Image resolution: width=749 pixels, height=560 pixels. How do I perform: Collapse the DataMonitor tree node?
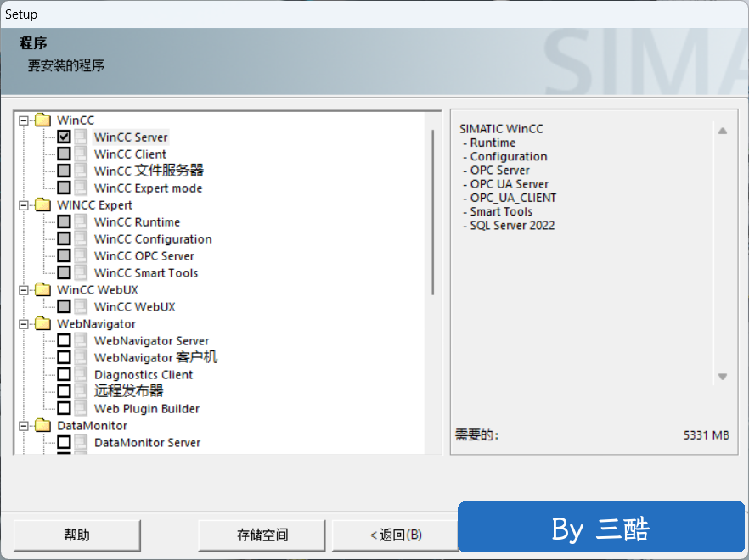(24, 426)
